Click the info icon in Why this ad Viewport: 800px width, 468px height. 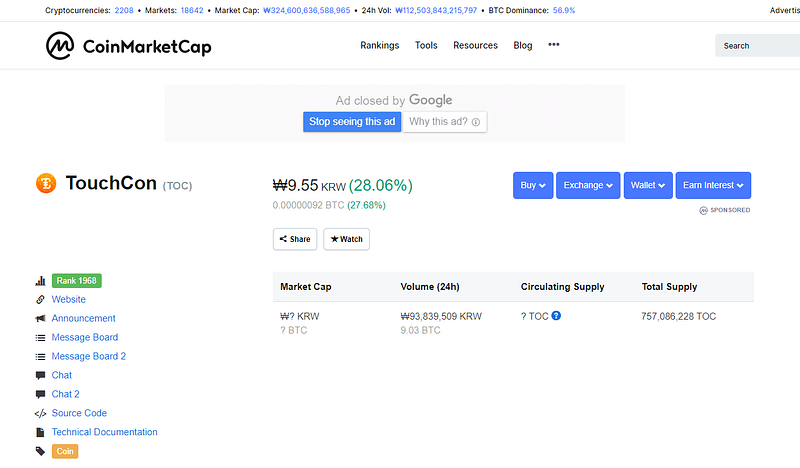pyautogui.click(x=476, y=122)
